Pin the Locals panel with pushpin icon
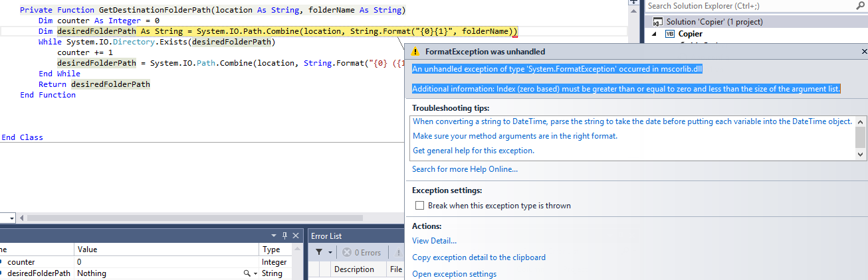Screen dimensions: 868x280 click(285, 236)
